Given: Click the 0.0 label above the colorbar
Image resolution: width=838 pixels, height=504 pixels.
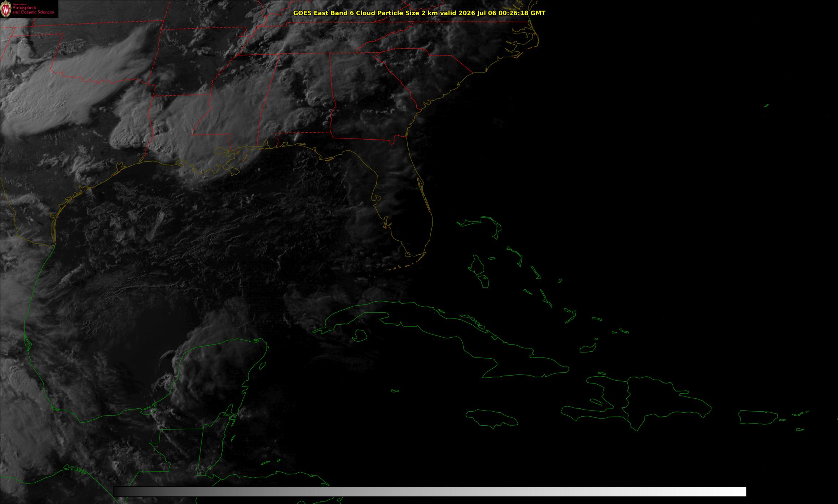Looking at the screenshot, I should [113, 479].
